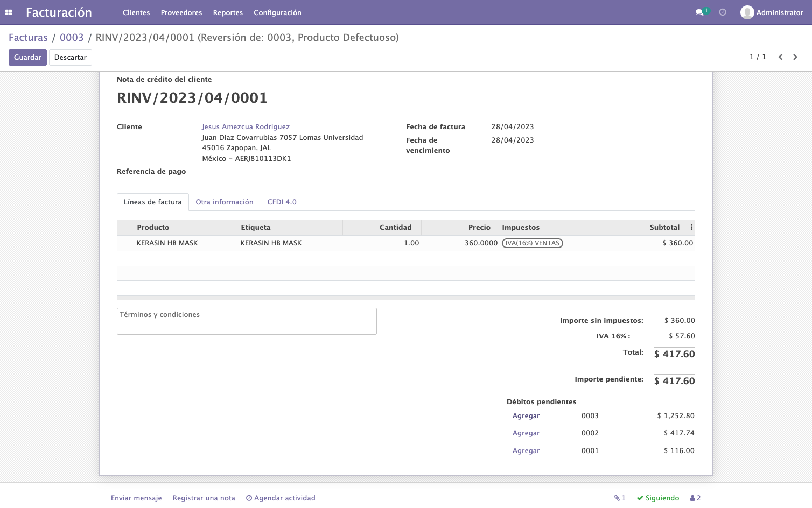Click Enviar mensaje

click(136, 498)
